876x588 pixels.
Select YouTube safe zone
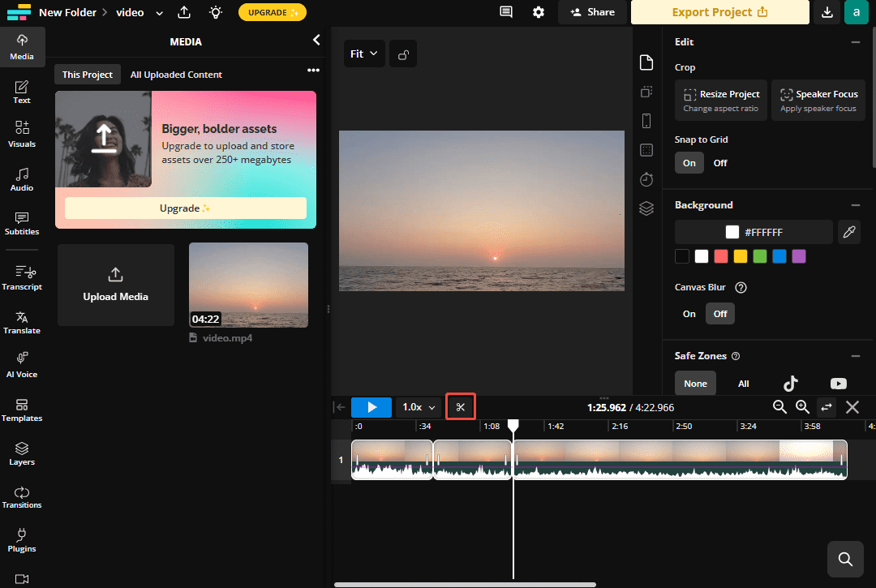[838, 384]
